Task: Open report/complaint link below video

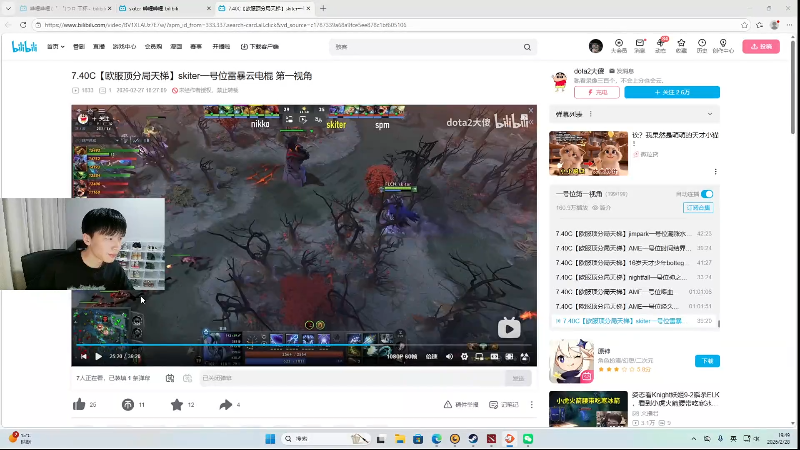Action: coord(461,405)
